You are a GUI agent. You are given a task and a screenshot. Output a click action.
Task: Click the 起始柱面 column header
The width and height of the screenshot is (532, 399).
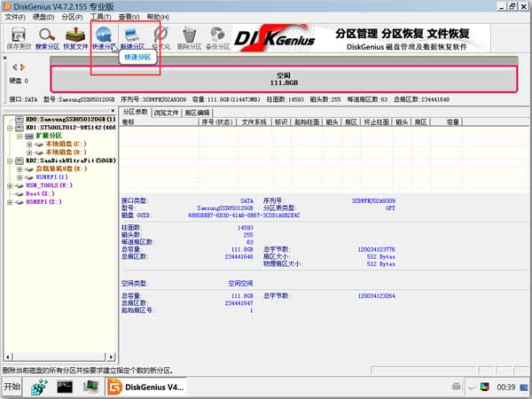[307, 122]
